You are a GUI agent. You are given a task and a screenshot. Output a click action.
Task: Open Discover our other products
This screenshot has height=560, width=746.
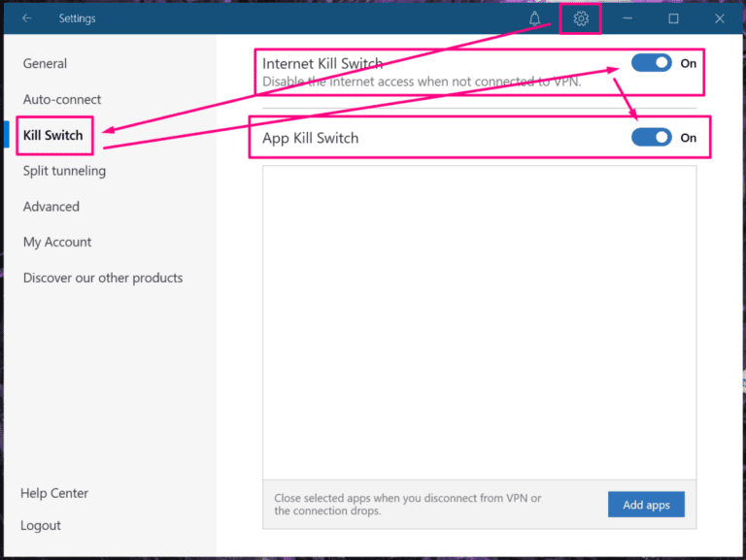tap(103, 278)
